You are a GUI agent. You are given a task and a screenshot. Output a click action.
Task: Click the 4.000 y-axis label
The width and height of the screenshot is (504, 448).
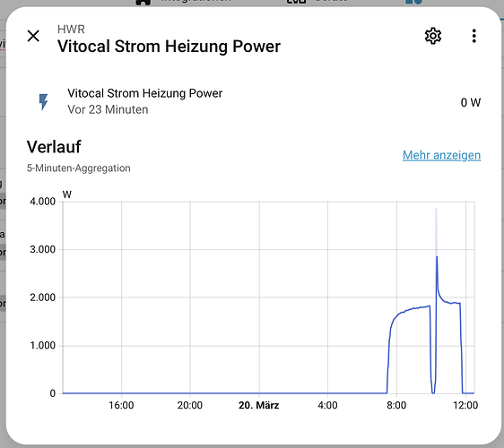click(42, 202)
